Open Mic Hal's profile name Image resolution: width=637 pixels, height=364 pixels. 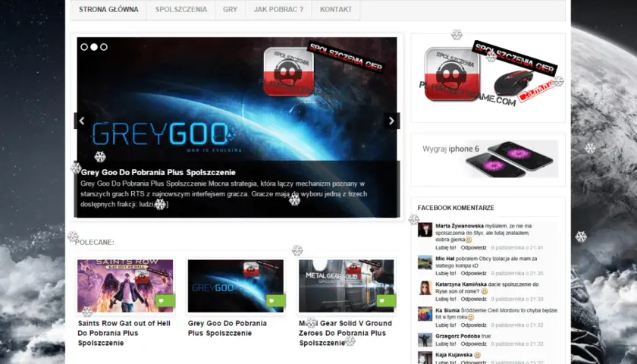click(x=445, y=259)
